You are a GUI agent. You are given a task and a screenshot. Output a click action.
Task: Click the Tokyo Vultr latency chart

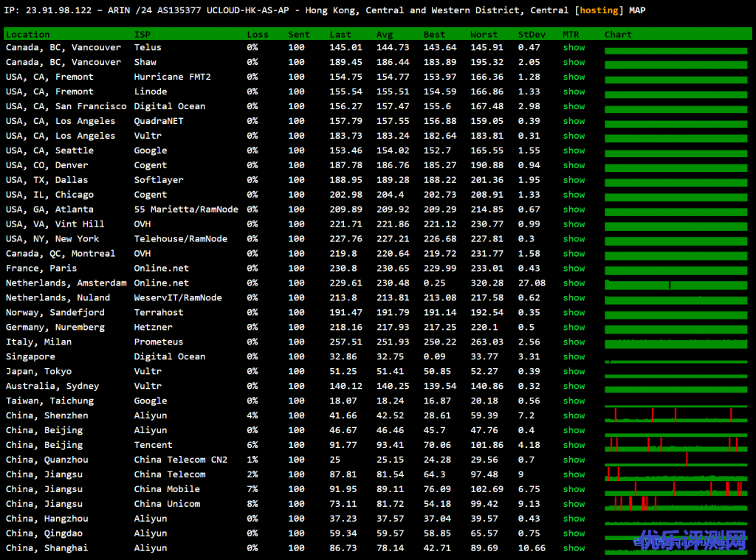tap(676, 372)
